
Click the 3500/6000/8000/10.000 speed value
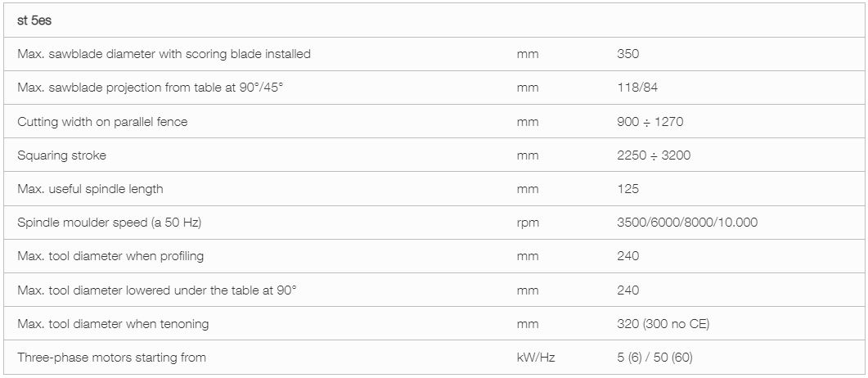(687, 223)
